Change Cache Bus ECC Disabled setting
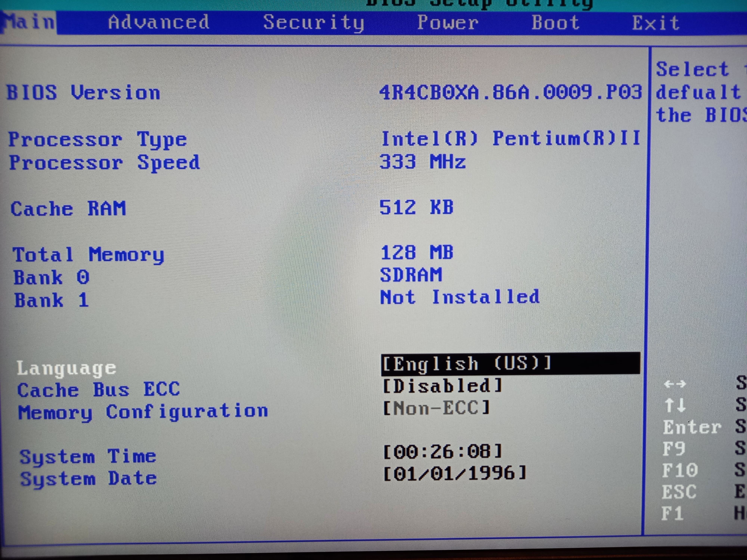Image resolution: width=747 pixels, height=560 pixels. (442, 386)
